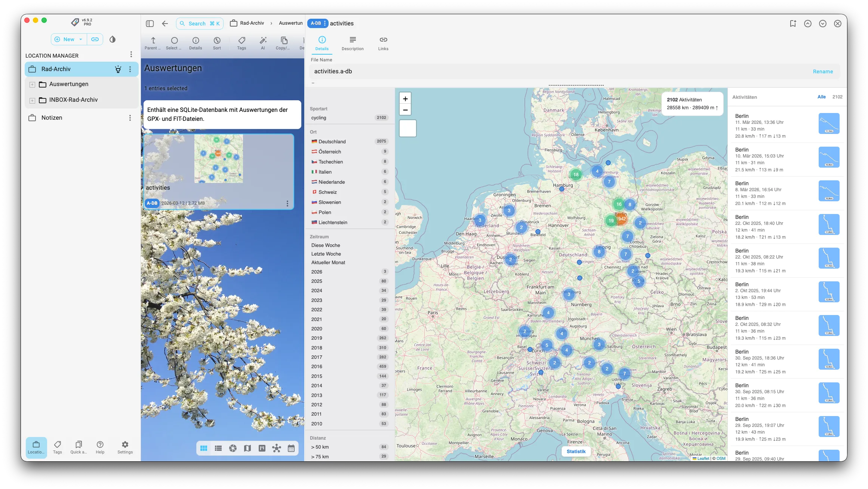Toggle the Diese Woche time filter
This screenshot has height=489, width=868.
click(x=325, y=245)
